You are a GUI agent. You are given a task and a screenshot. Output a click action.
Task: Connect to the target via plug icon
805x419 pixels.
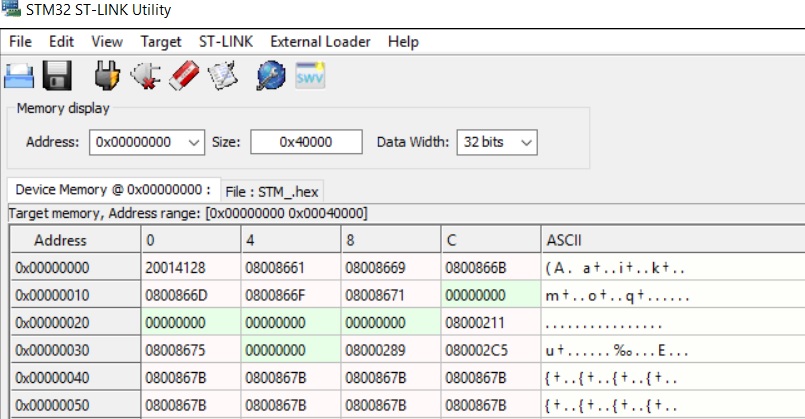[x=107, y=75]
